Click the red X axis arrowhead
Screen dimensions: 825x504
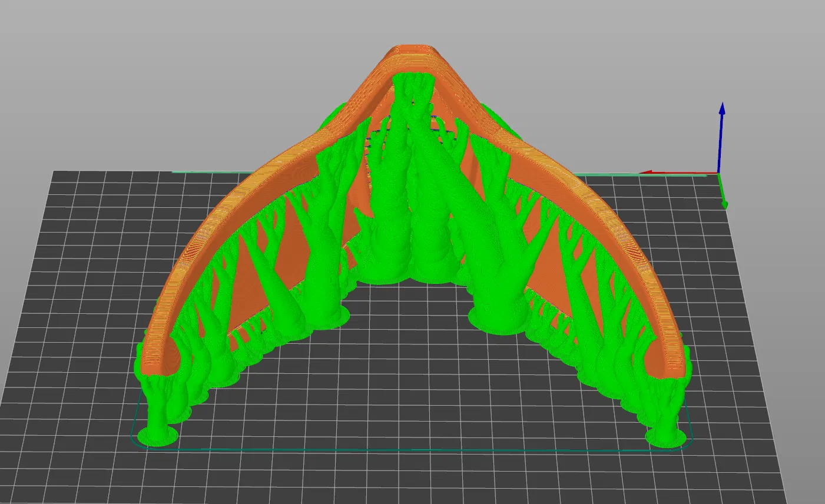point(645,173)
